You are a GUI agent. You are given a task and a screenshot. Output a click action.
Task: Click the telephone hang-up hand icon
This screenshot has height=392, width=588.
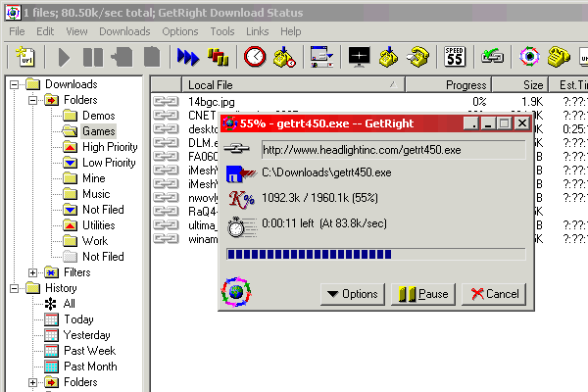[417, 57]
